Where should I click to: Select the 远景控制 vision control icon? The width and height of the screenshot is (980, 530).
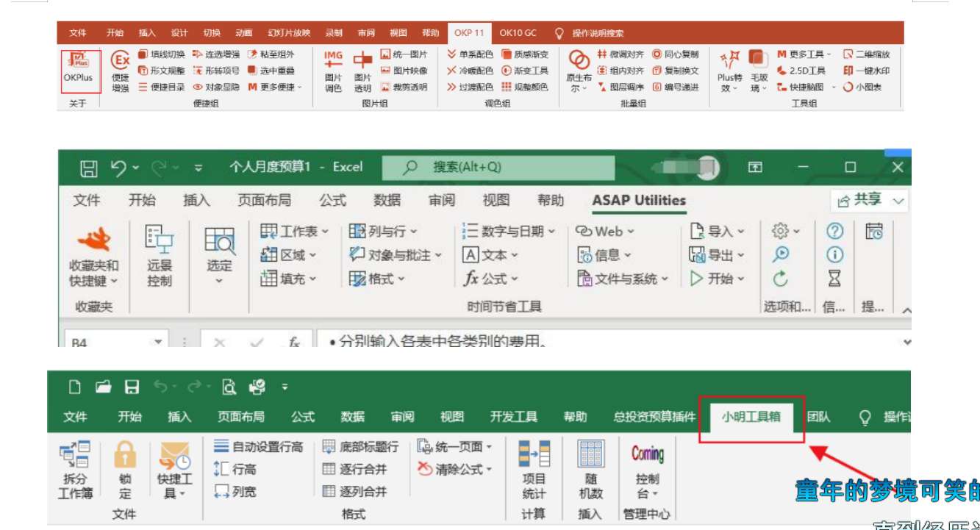tap(160, 254)
